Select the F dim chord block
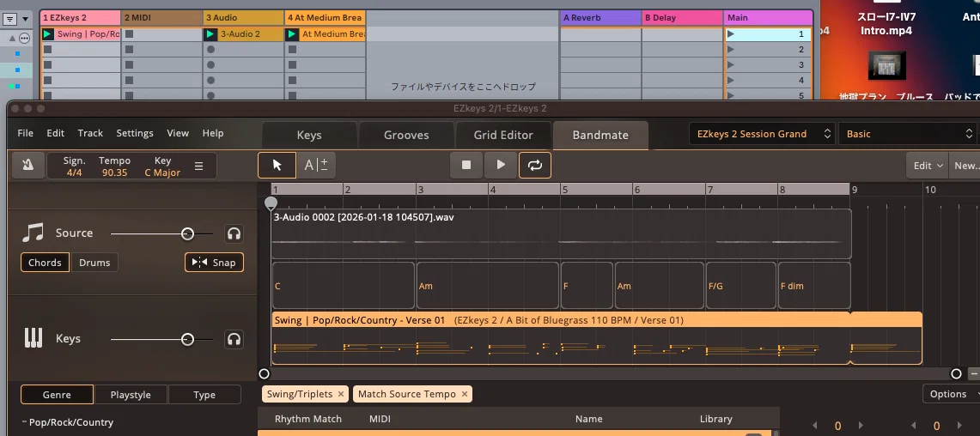 (813, 286)
